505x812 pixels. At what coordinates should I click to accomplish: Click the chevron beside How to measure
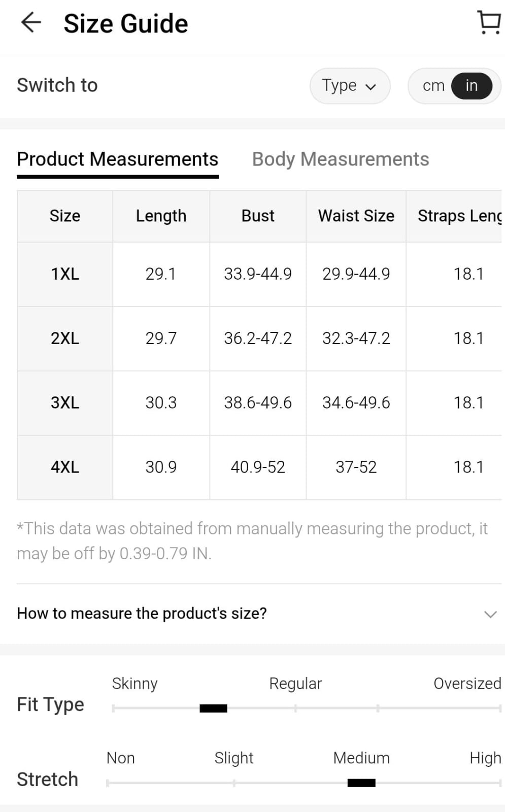[x=490, y=614]
